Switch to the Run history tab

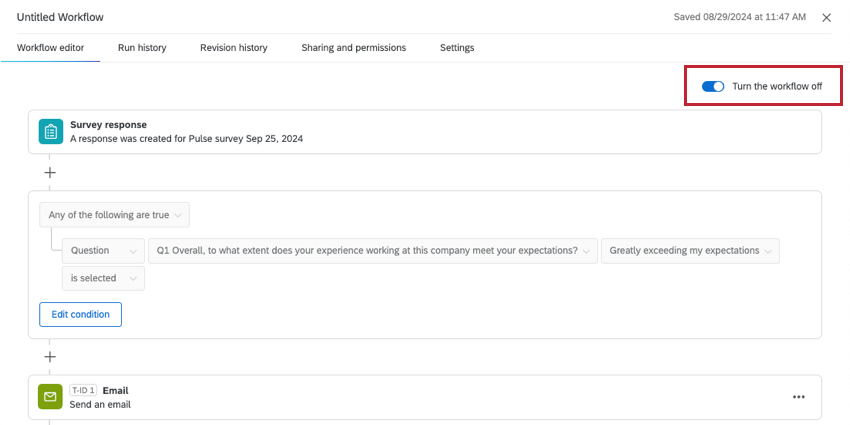pos(142,48)
